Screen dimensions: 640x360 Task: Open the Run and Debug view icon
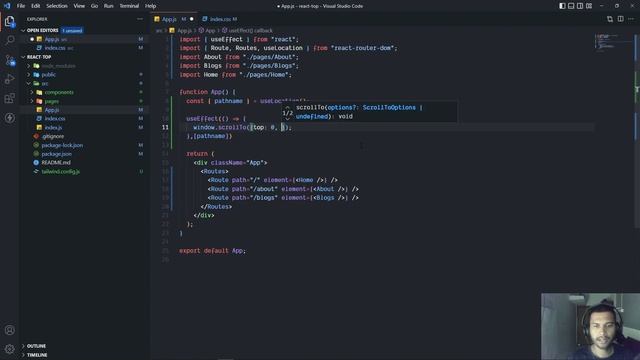[x=9, y=79]
